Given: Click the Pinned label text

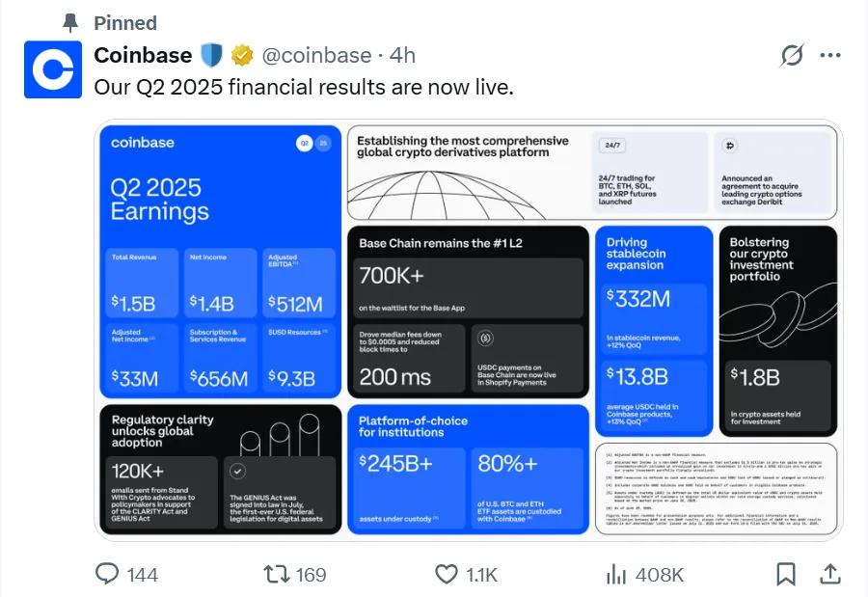Looking at the screenshot, I should point(125,22).
